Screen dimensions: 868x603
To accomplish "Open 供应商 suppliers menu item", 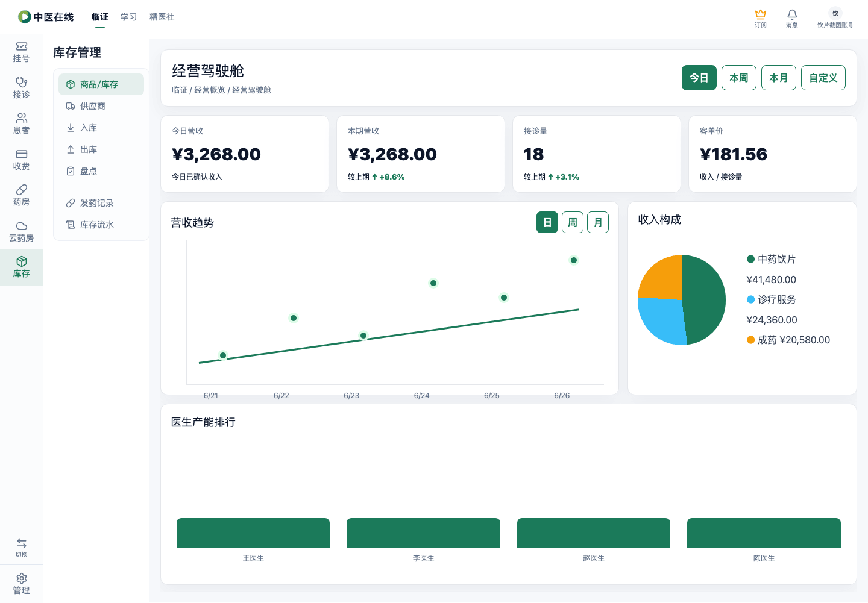I will (101, 106).
